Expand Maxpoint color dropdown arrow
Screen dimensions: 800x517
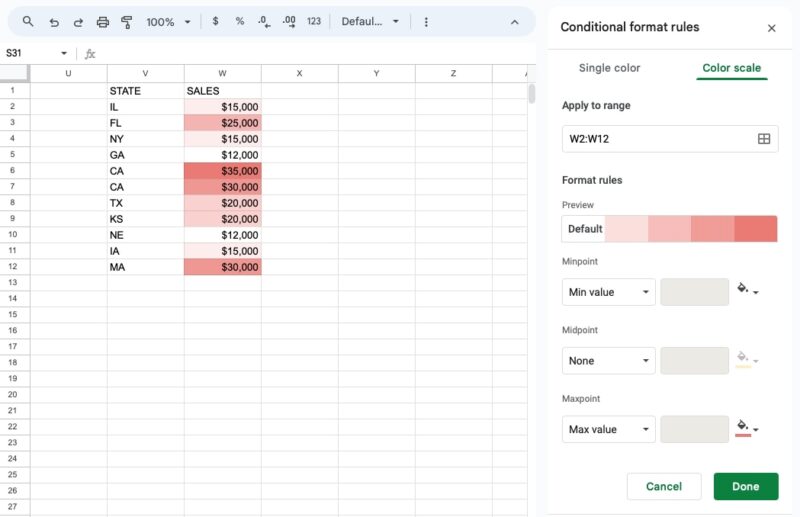(756, 430)
